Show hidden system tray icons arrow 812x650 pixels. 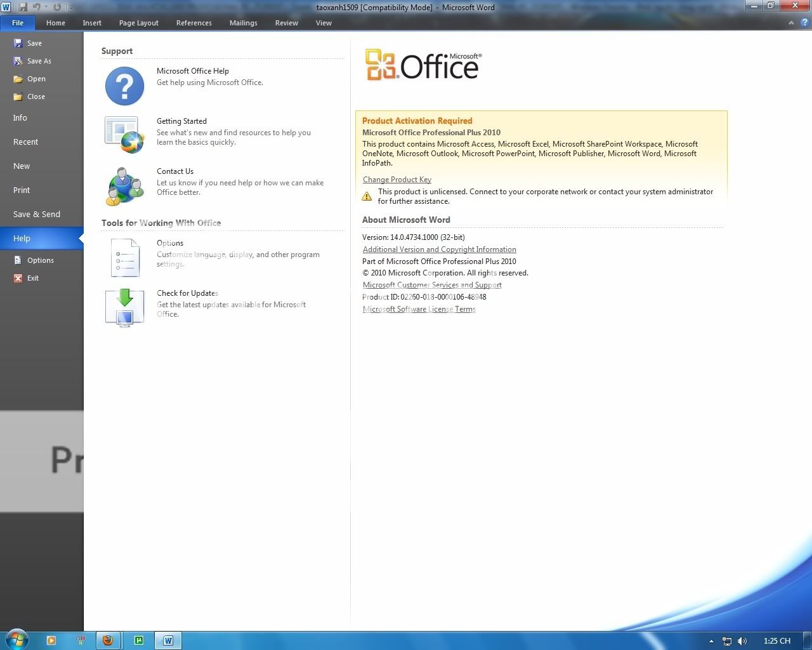[x=711, y=641]
